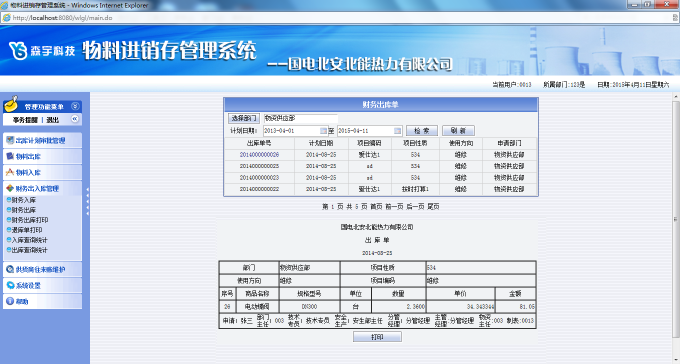The width and height of the screenshot is (680, 364).
Task: Open 退库单打印 submenu item
Action: tap(27, 230)
